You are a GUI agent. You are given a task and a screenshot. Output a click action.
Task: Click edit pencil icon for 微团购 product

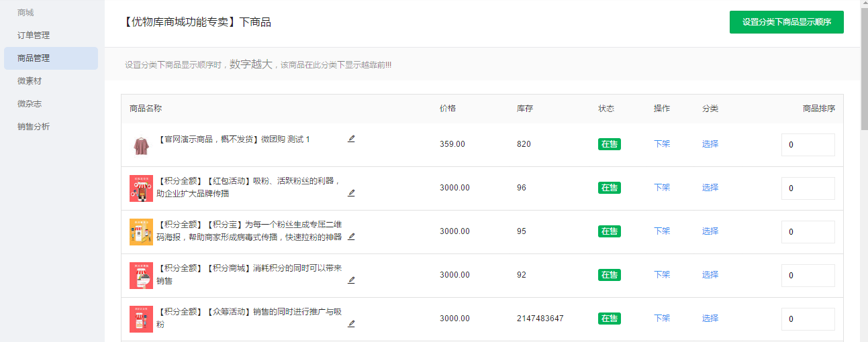351,139
